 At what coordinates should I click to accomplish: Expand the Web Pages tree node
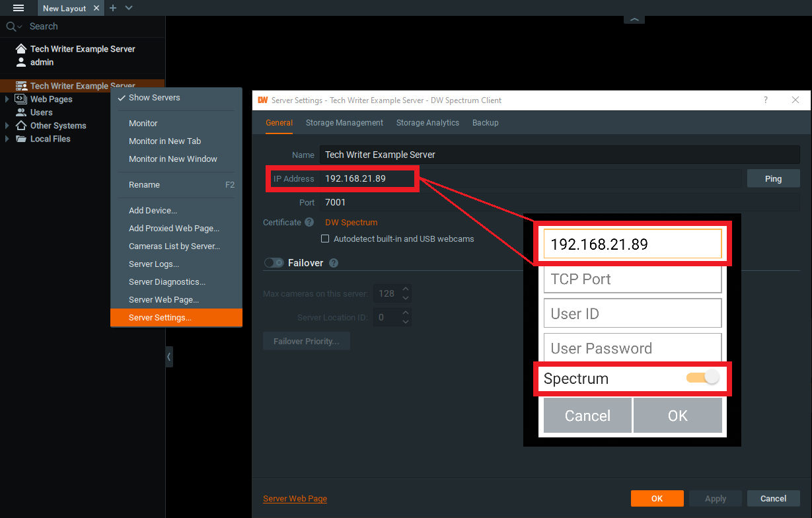(7, 99)
